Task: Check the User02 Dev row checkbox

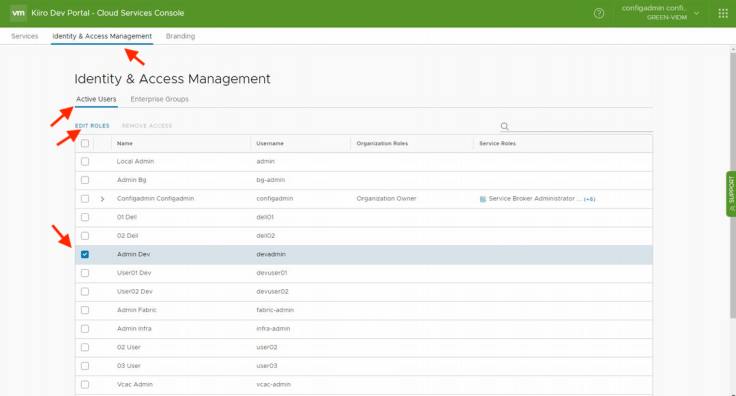Action: point(85,291)
